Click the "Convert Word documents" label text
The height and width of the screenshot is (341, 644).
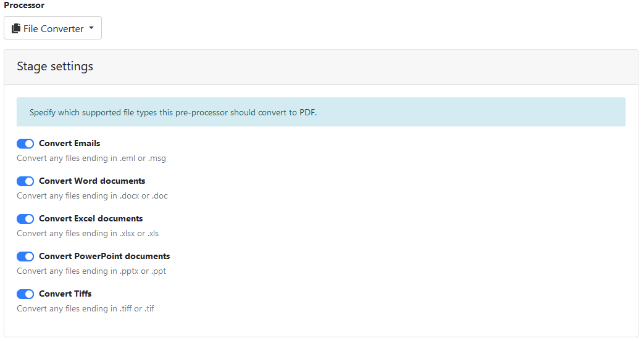pyautogui.click(x=92, y=181)
